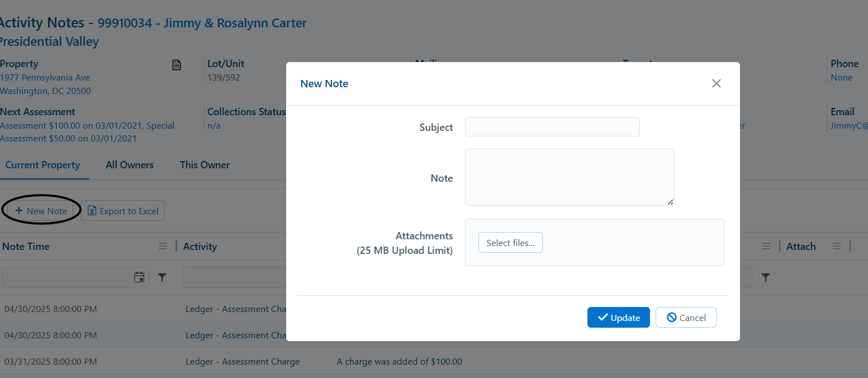
Task: Open the Attach column menu icon
Action: pyautogui.click(x=837, y=246)
